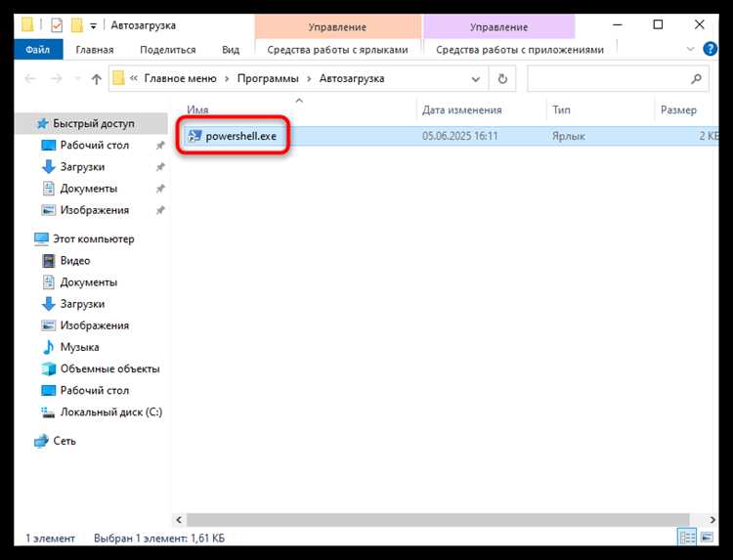The height and width of the screenshot is (560, 733).
Task: Open the Видео folder
Action: coord(75,261)
